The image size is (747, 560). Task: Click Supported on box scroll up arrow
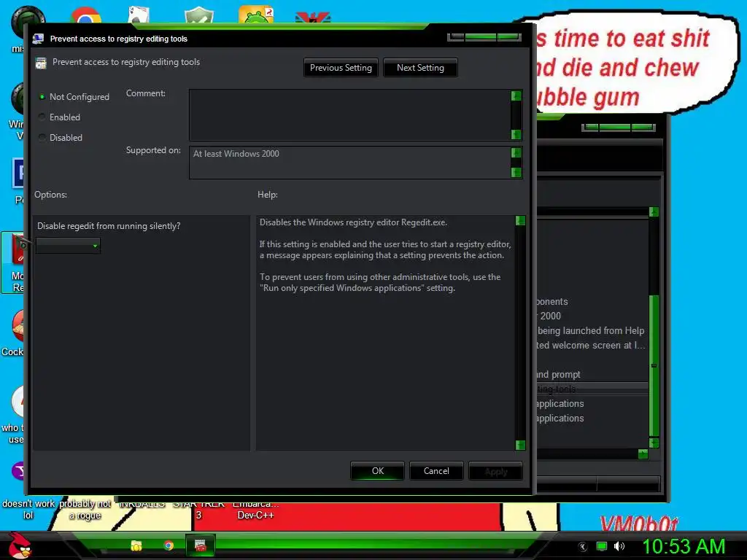[x=516, y=152]
